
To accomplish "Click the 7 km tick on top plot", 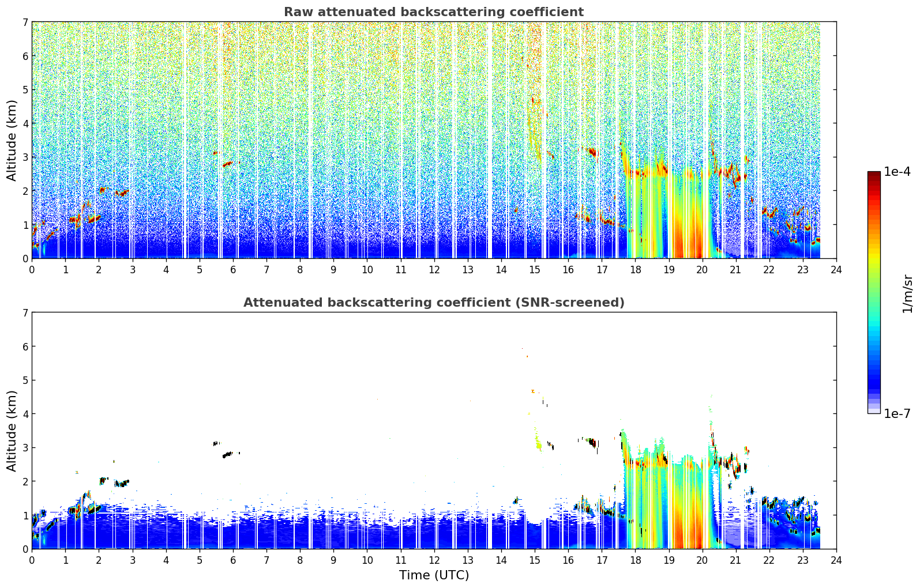I will (x=25, y=22).
